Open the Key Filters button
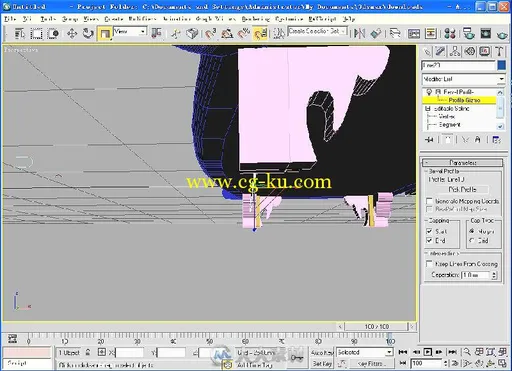This screenshot has width=512, height=371. click(371, 364)
